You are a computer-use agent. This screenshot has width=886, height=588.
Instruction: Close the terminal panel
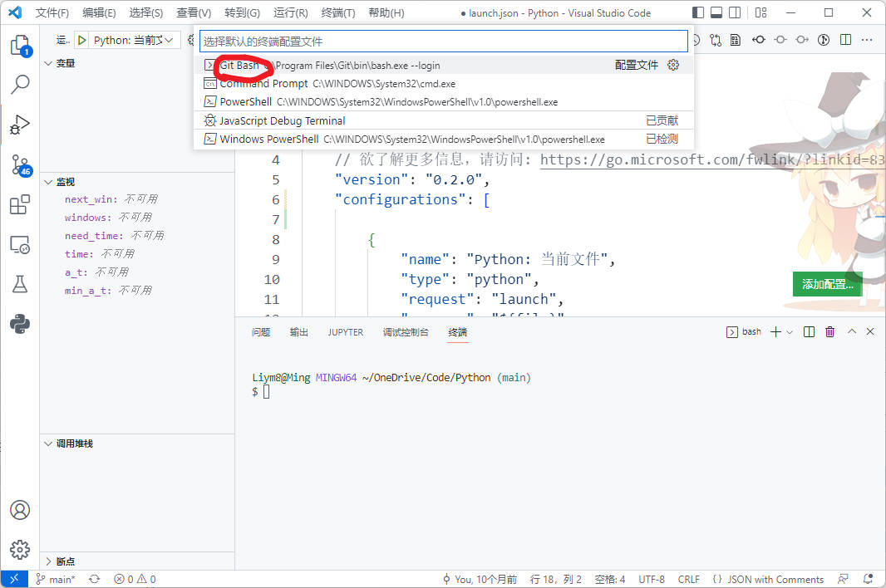pyautogui.click(x=870, y=332)
